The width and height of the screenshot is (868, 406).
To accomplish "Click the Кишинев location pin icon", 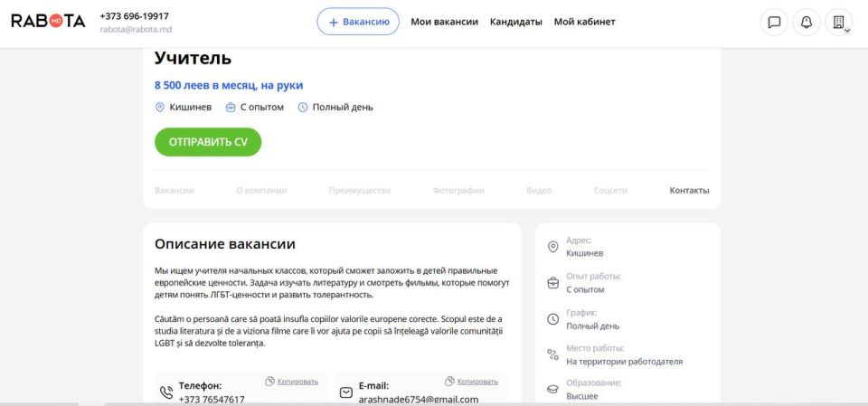I will point(160,107).
